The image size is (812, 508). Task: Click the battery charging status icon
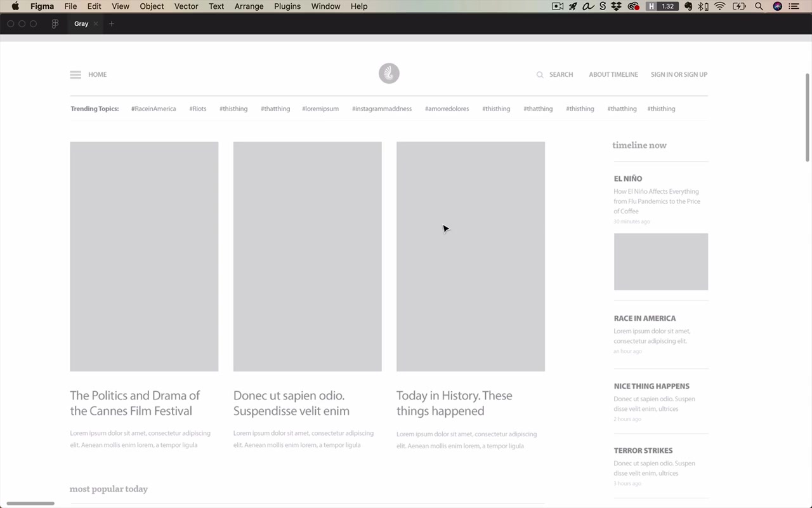click(x=739, y=6)
